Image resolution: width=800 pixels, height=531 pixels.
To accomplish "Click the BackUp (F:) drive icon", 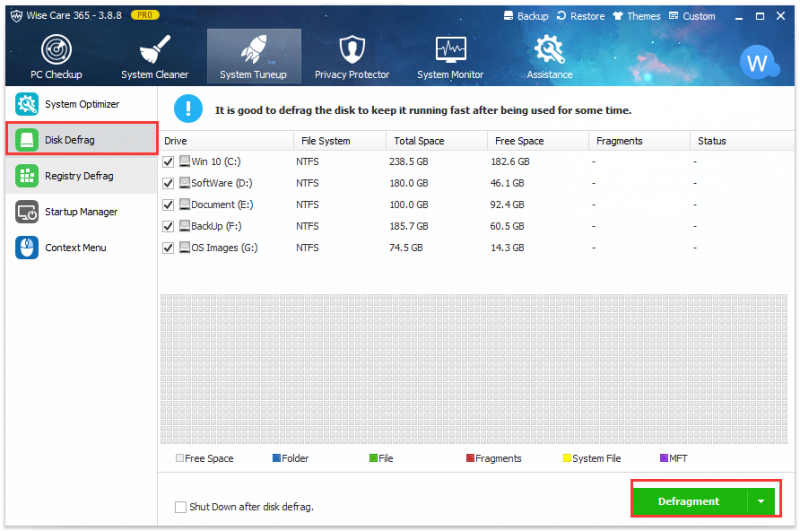I will 184,226.
